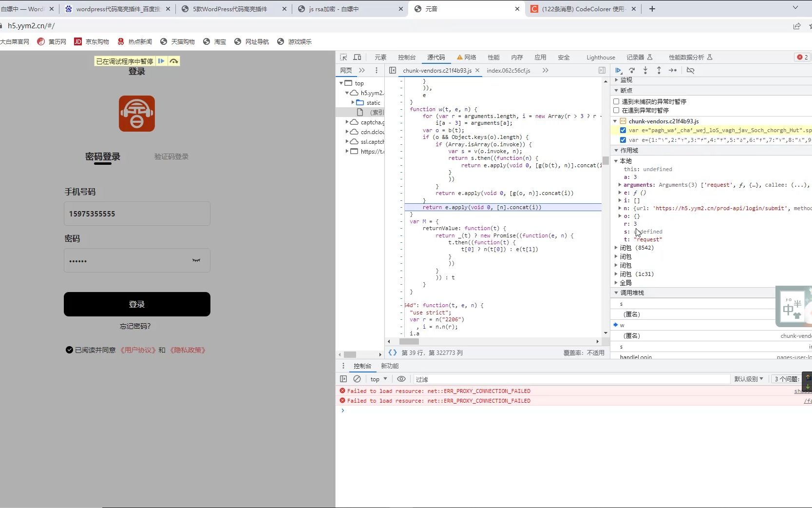Close the chunk-vendors.c21f4b93.js source tab
812x508 pixels.
click(x=477, y=70)
